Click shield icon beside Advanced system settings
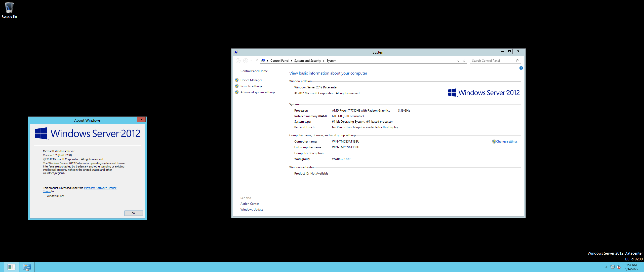644x272 pixels. 237,92
